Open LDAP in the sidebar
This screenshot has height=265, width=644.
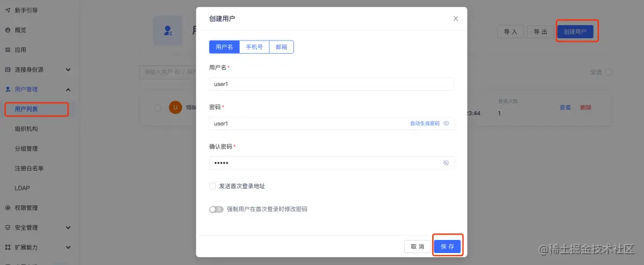click(22, 188)
